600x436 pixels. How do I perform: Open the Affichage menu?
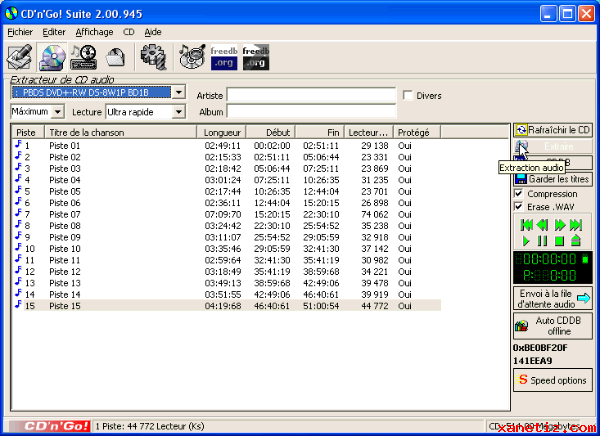coord(94,32)
